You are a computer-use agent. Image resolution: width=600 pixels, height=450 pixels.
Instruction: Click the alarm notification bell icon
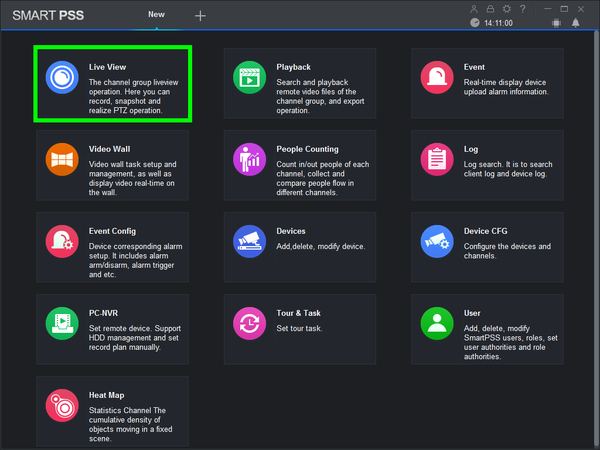pyautogui.click(x=576, y=23)
